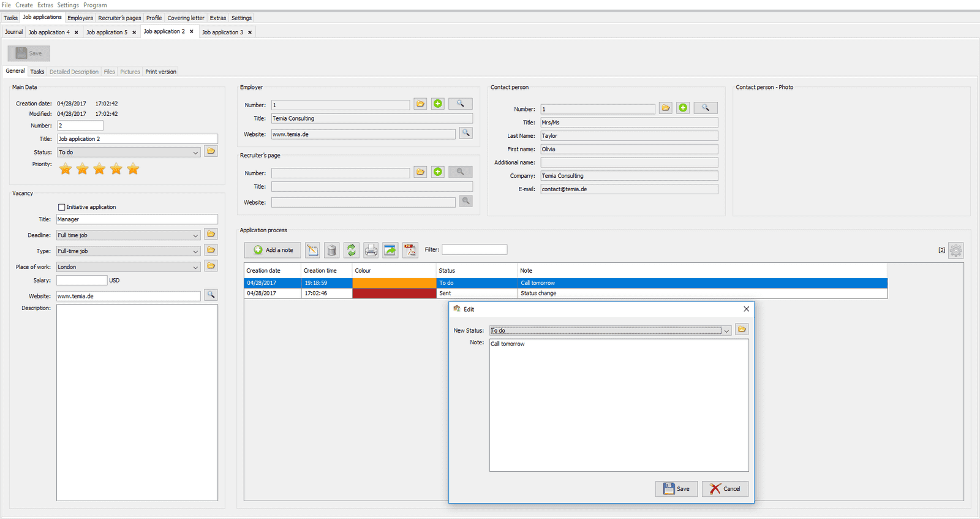Click the Cancel button in Edit dialog
980x519 pixels.
(x=725, y=489)
